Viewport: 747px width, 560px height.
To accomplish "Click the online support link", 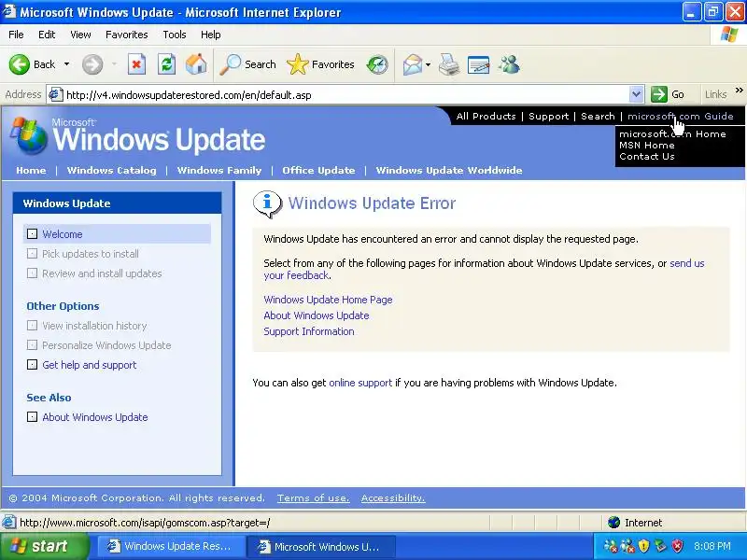I will coord(360,383).
